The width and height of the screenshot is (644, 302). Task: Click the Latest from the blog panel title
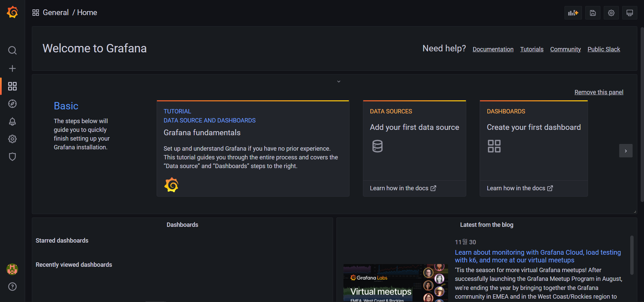click(487, 225)
